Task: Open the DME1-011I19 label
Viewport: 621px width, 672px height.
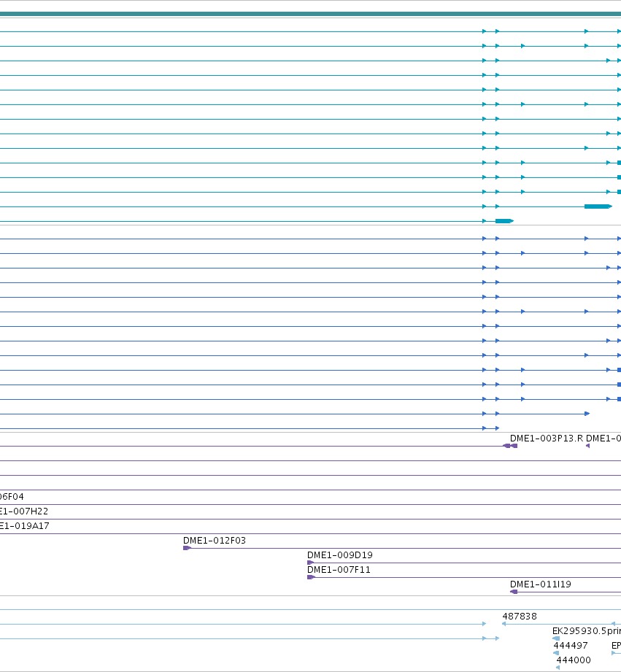Action: [x=541, y=584]
